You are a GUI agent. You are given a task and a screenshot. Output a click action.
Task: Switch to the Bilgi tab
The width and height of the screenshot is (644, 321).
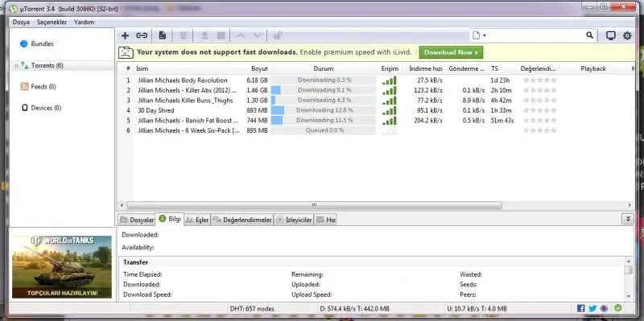tap(170, 219)
